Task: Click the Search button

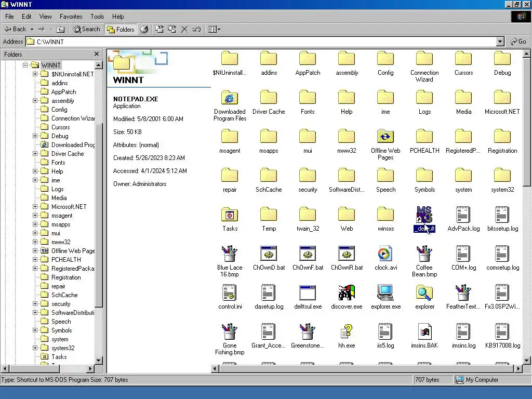Action: pyautogui.click(x=87, y=29)
